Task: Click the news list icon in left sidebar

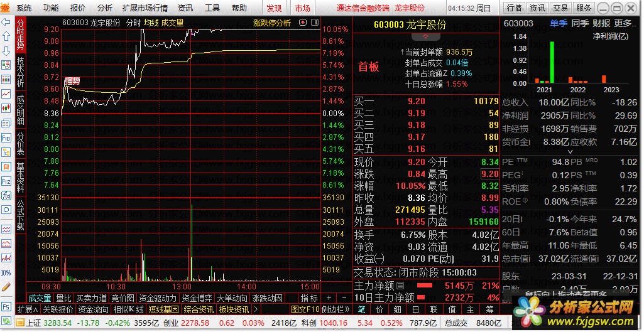Action: pyautogui.click(x=6, y=123)
